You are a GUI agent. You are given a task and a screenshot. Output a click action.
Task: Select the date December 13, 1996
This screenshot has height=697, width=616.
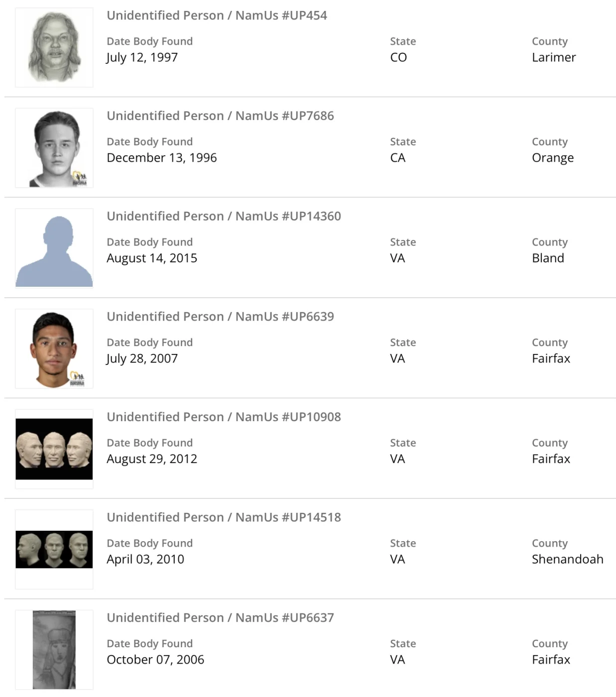(x=161, y=158)
